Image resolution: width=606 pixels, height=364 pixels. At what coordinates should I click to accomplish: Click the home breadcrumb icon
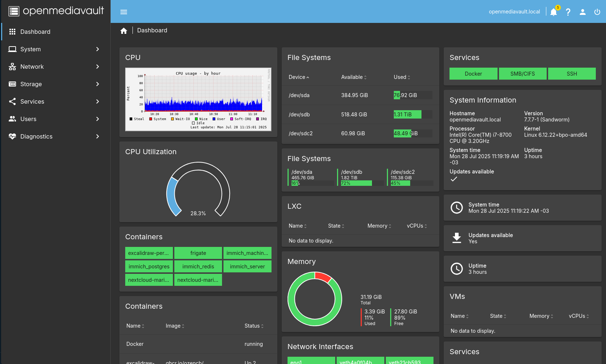pos(124,31)
